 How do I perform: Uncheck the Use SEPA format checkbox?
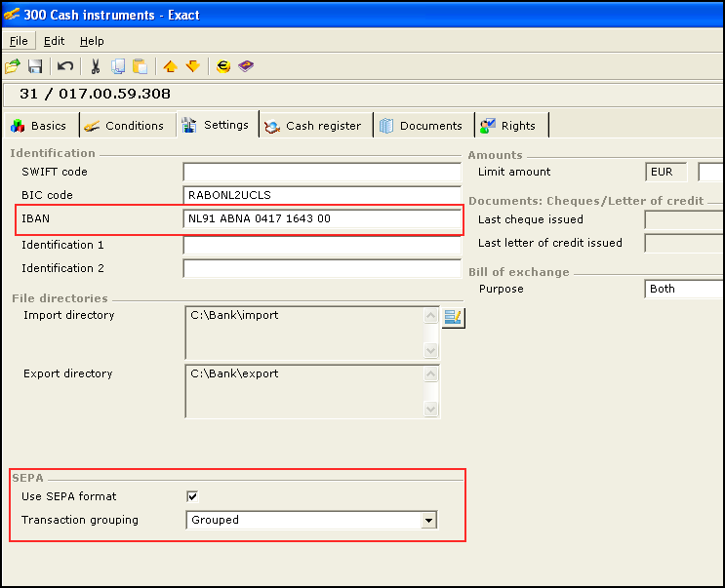tap(192, 496)
